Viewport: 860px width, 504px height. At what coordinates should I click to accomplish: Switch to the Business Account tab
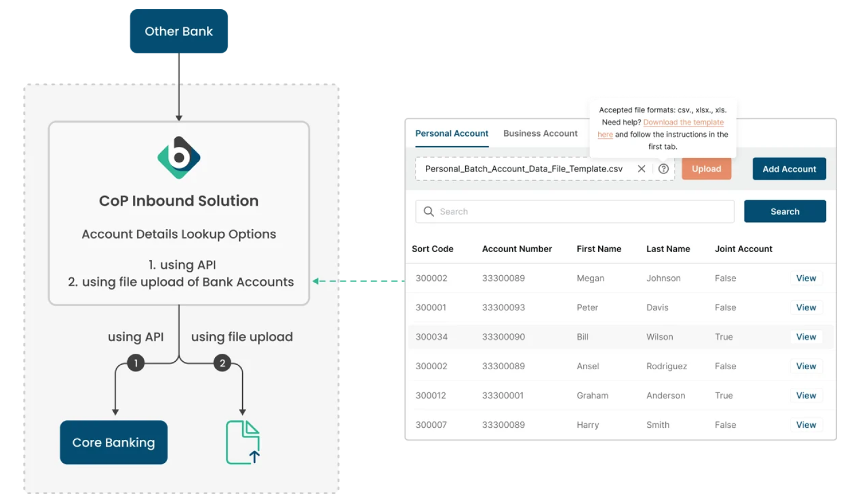[540, 134]
